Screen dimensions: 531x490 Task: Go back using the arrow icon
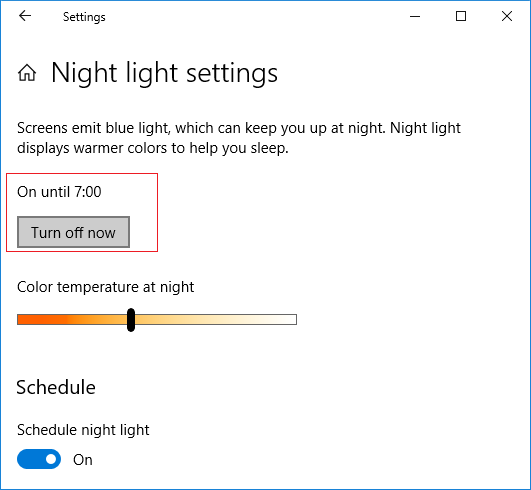(x=25, y=16)
